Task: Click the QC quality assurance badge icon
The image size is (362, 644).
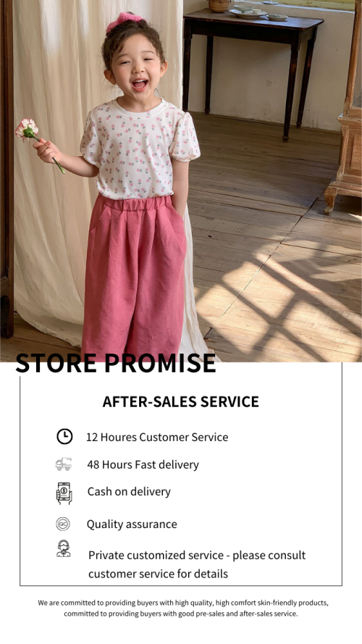Action: click(x=63, y=524)
